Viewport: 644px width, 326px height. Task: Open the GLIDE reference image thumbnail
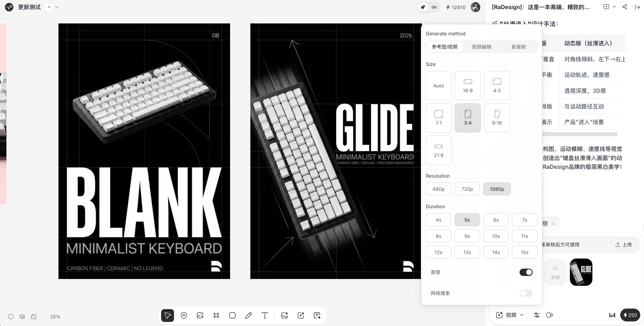click(x=581, y=272)
